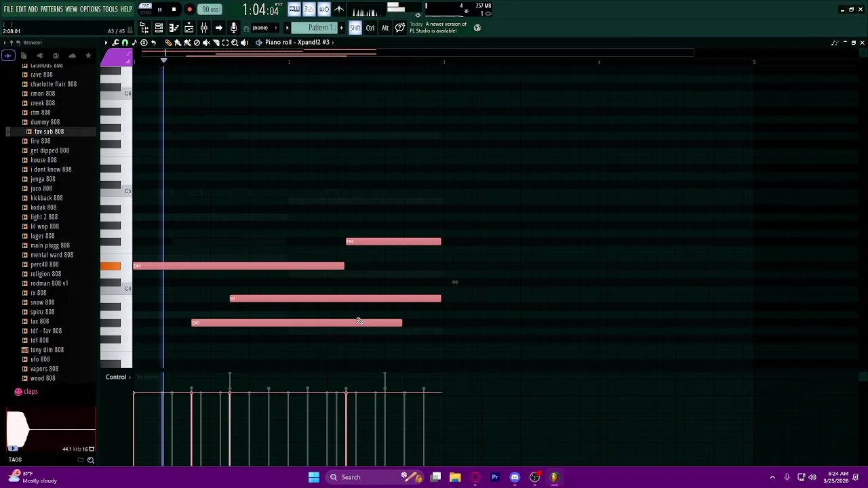The image size is (868, 488).
Task: Select the Paint brush tool in piano roll
Action: [178, 43]
